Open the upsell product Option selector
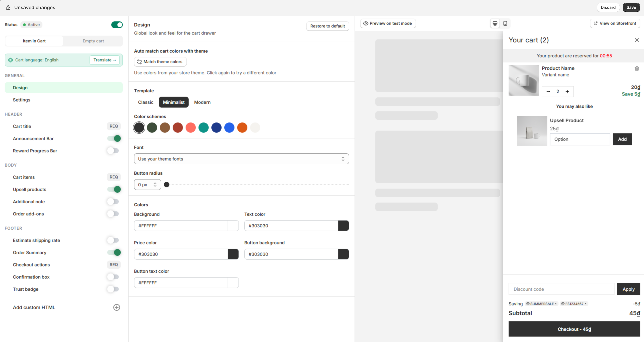644x342 pixels. click(x=580, y=139)
